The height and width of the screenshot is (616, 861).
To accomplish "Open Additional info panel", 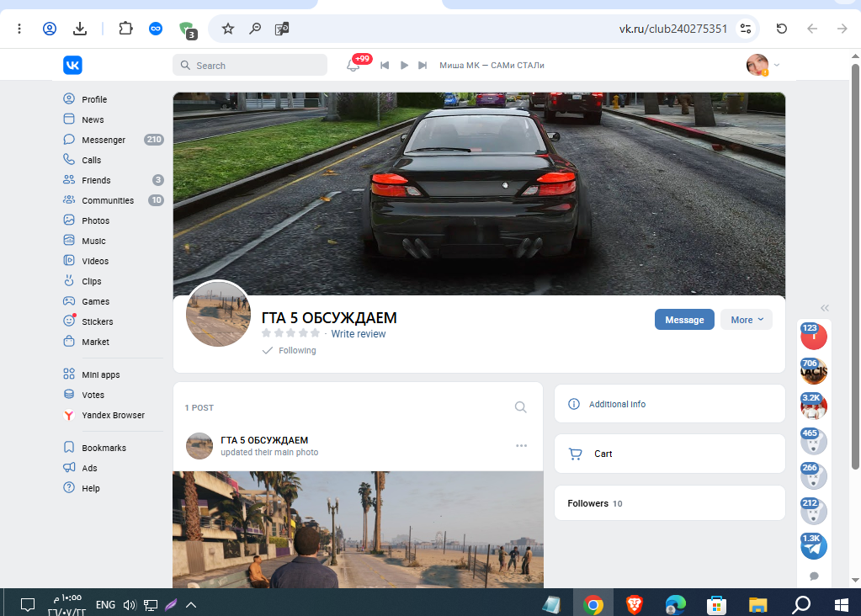I will 669,404.
